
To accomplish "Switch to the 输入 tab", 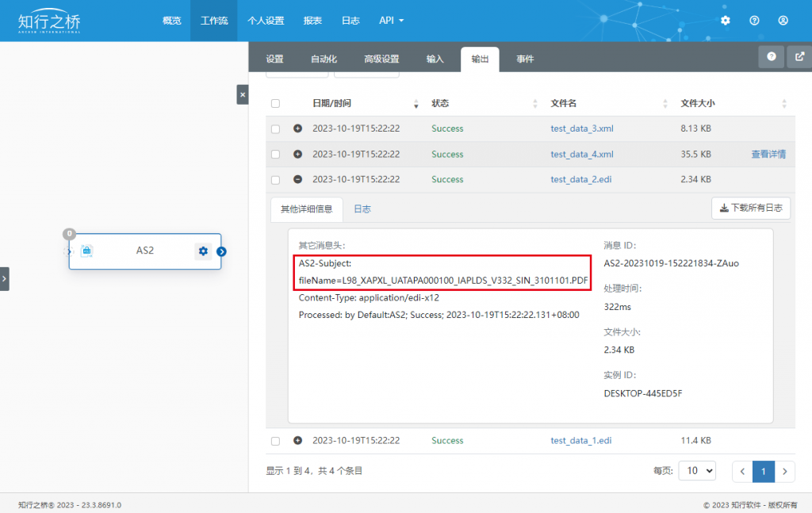I will point(435,59).
